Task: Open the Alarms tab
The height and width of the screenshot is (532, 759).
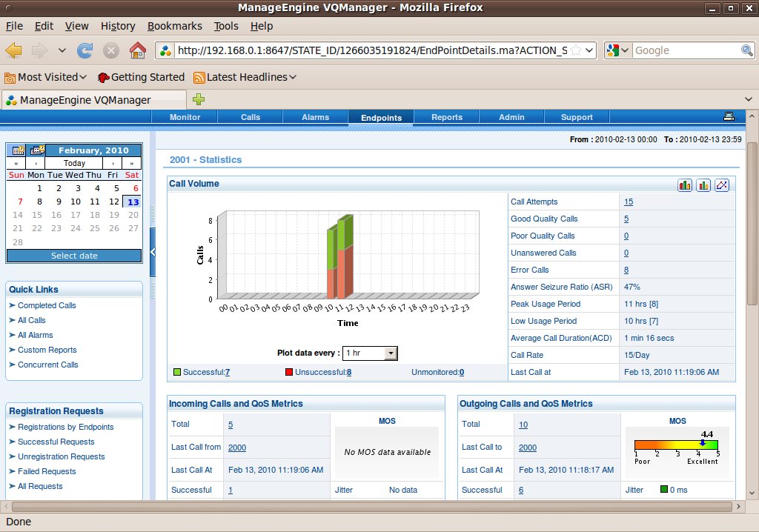Action: (315, 117)
